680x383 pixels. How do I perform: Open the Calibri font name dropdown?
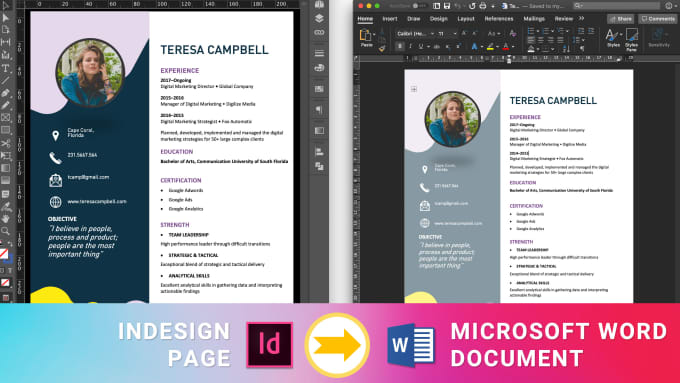point(415,33)
